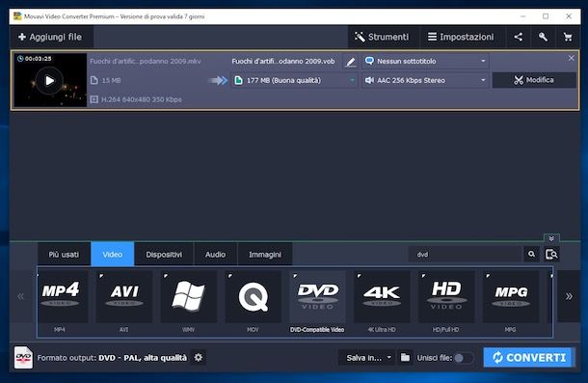This screenshot has width=588, height=383.
Task: Open the Impostazioni settings menu
Action: pyautogui.click(x=461, y=37)
